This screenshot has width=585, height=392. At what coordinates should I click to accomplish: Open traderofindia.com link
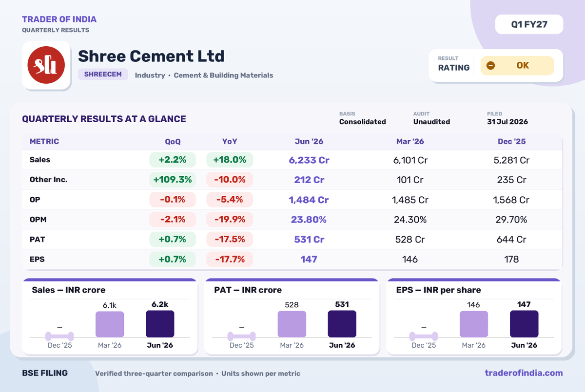pyautogui.click(x=524, y=373)
